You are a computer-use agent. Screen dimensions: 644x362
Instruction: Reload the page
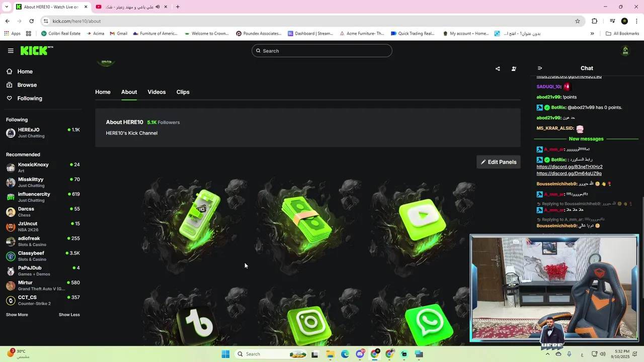(31, 21)
